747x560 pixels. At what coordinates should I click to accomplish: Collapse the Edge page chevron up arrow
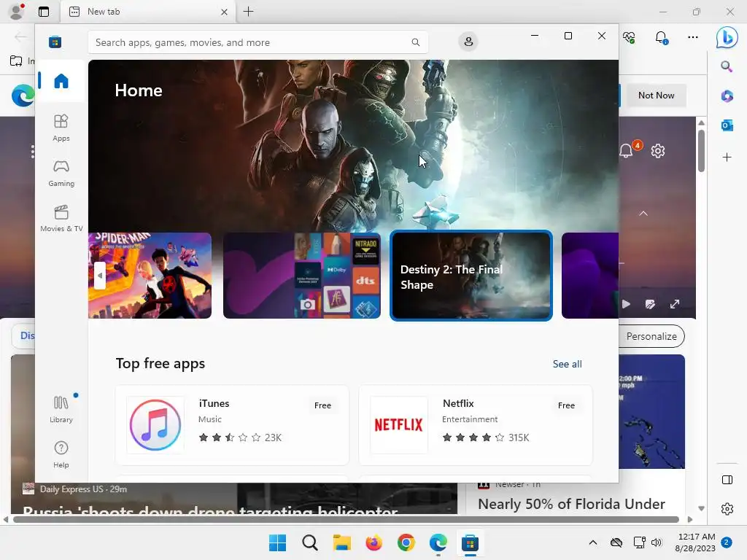coord(643,214)
